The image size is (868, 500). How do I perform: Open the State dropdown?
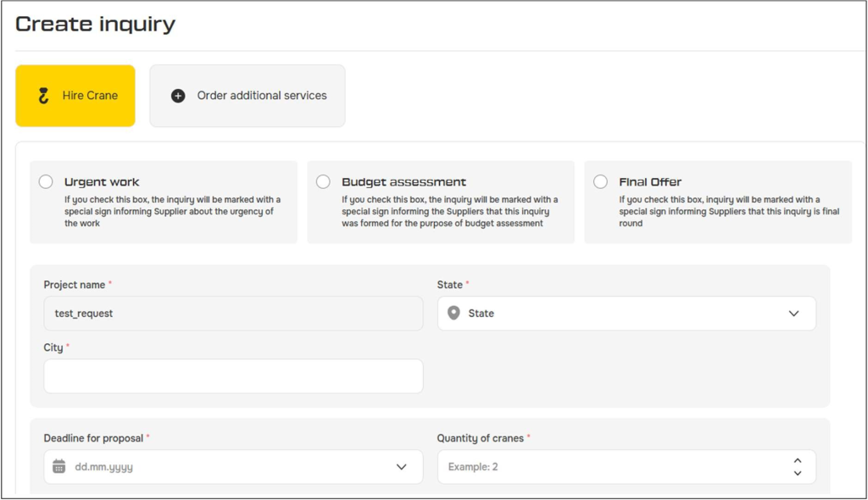click(x=626, y=314)
